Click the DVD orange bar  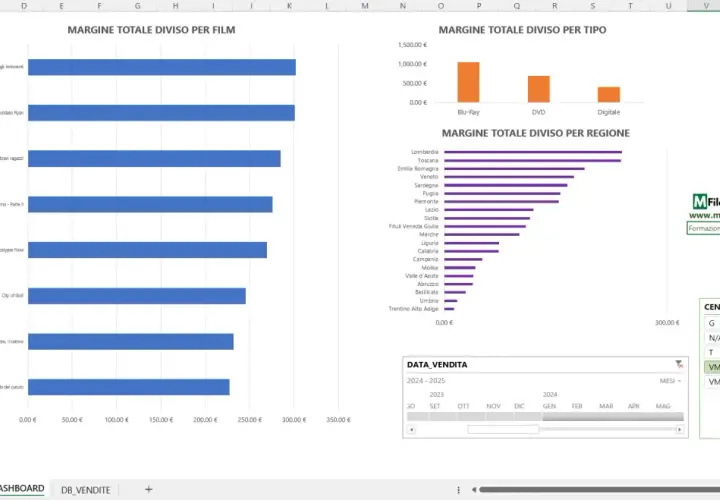click(539, 89)
